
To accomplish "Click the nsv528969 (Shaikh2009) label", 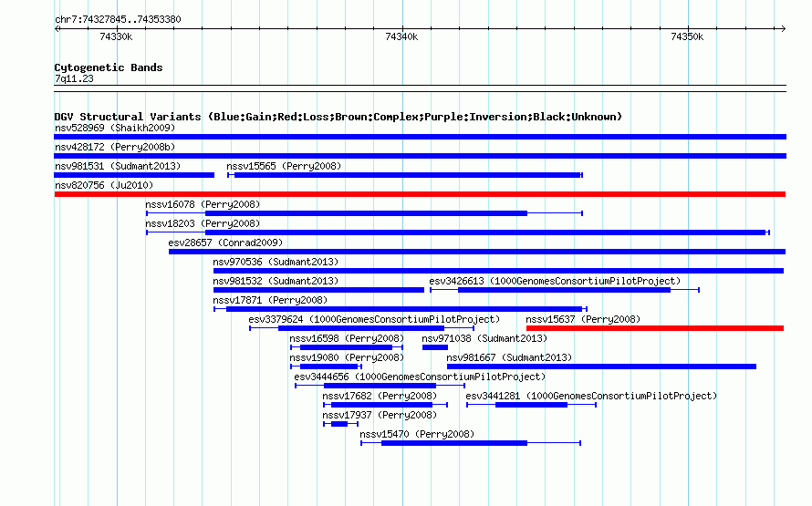I will click(x=115, y=128).
